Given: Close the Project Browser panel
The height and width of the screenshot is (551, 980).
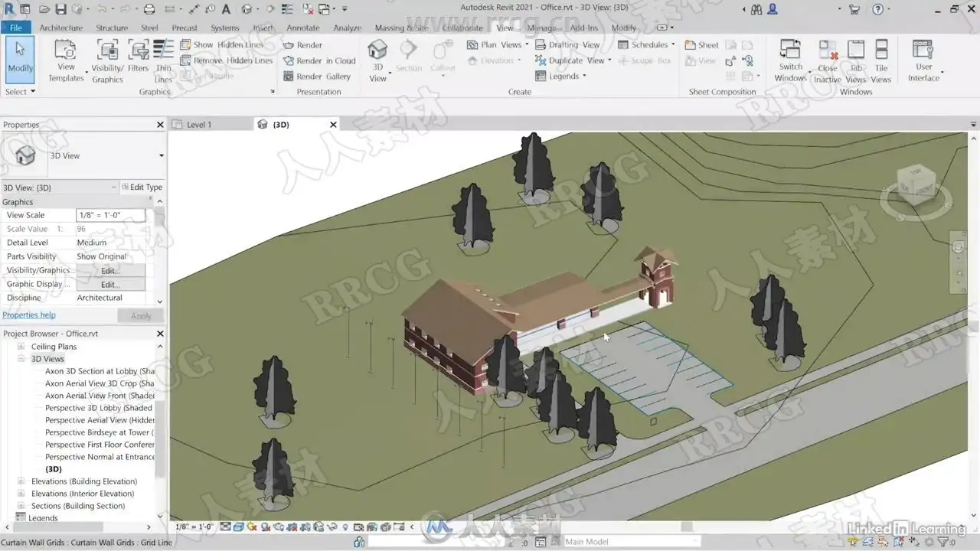Looking at the screenshot, I should coord(160,334).
